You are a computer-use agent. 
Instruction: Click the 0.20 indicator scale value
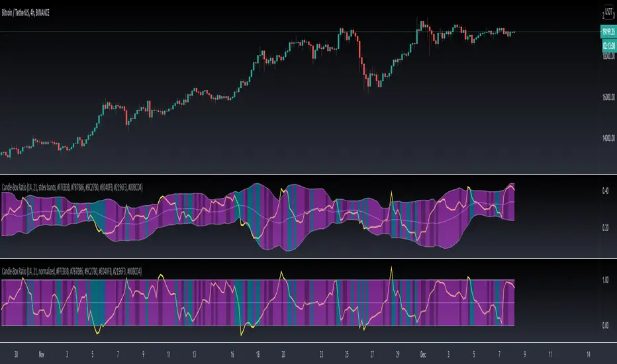(606, 228)
